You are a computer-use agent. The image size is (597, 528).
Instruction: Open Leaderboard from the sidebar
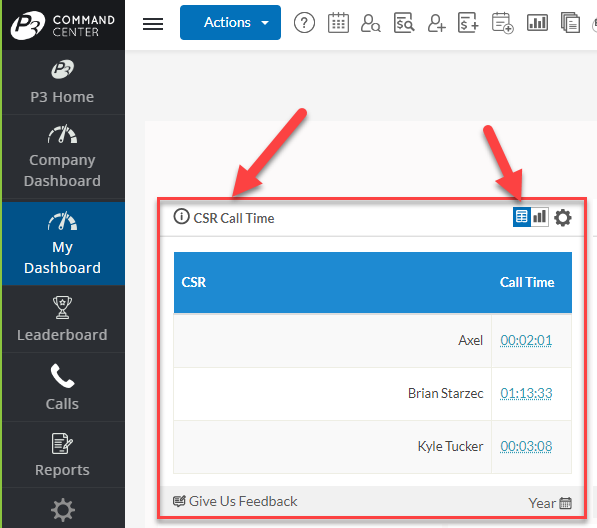coord(62,319)
